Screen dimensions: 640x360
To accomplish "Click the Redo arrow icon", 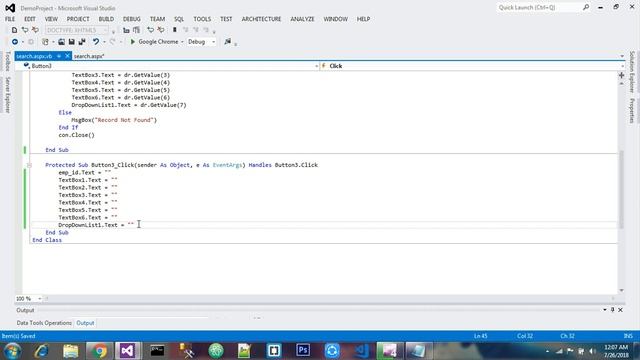I will 112,42.
